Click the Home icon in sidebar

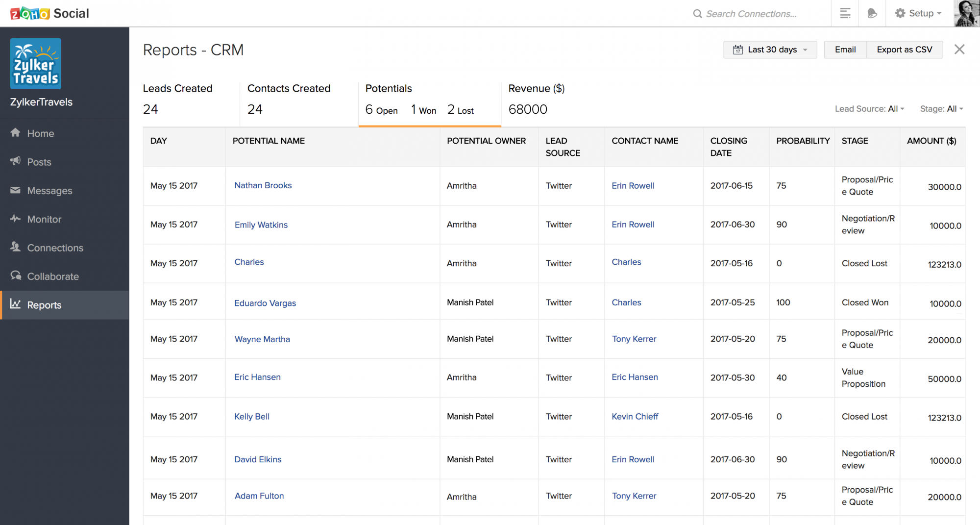[x=16, y=133]
